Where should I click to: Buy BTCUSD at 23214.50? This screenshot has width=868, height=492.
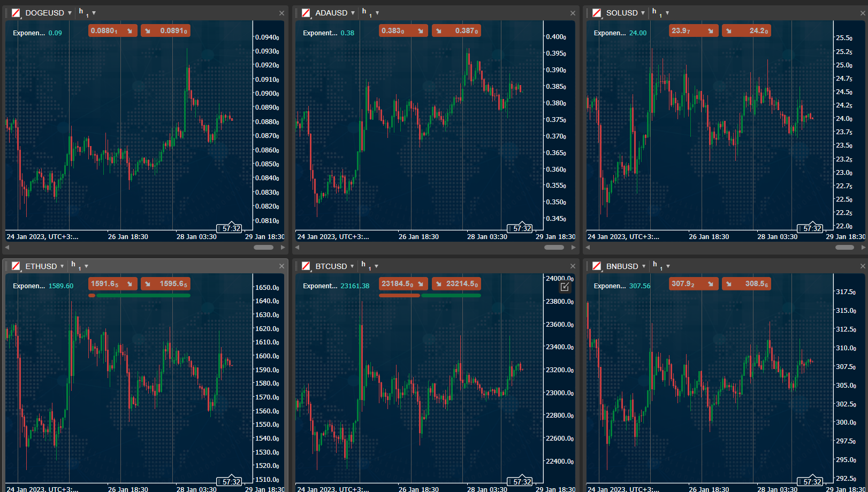(456, 284)
